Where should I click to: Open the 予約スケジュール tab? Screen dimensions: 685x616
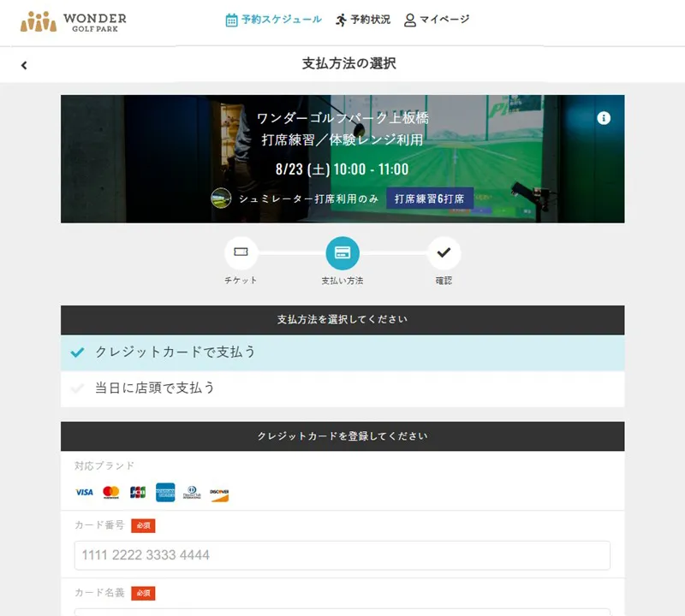pyautogui.click(x=274, y=20)
